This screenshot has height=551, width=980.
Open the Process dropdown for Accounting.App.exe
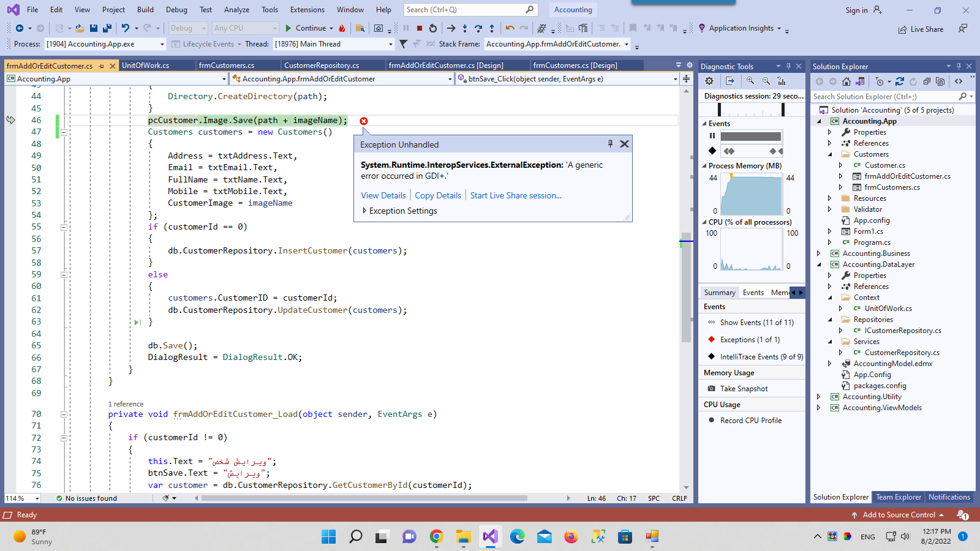(x=162, y=44)
